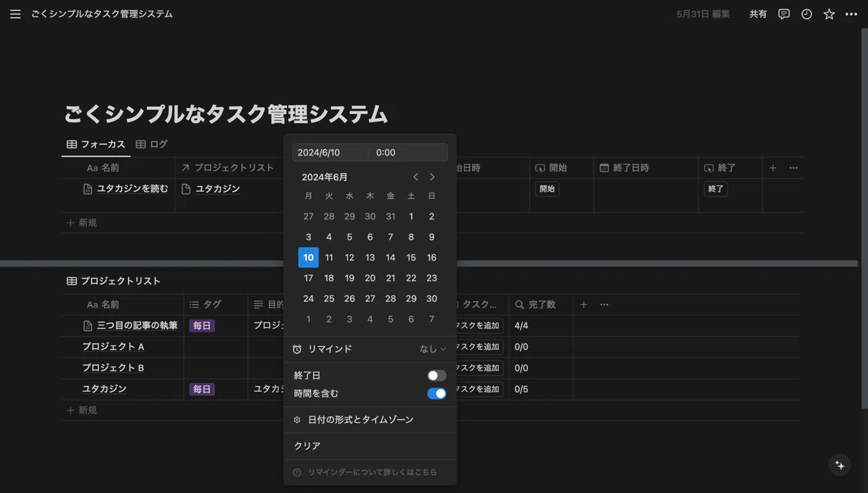Click the 4/4 completed count cell
This screenshot has width=868, height=493.
(x=541, y=326)
